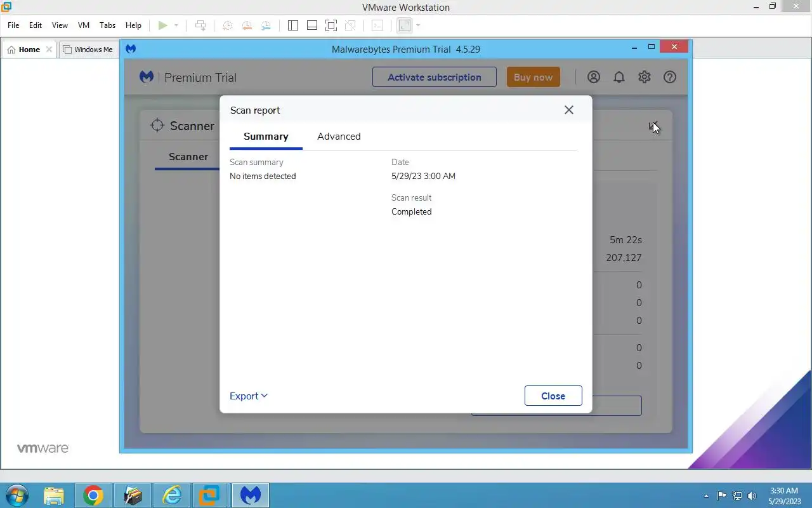Viewport: 812px width, 508px height.
Task: Click the third taskbar icon after Chrome
Action: (209, 495)
